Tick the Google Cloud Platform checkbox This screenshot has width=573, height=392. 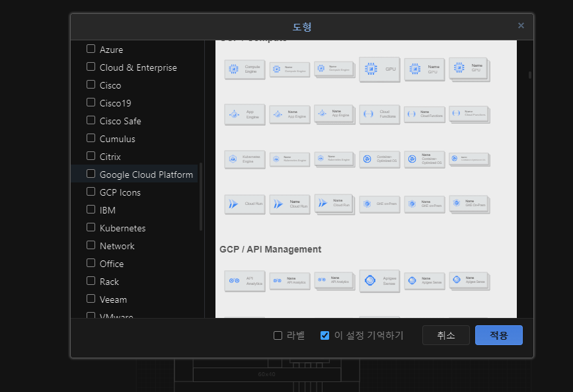[91, 174]
